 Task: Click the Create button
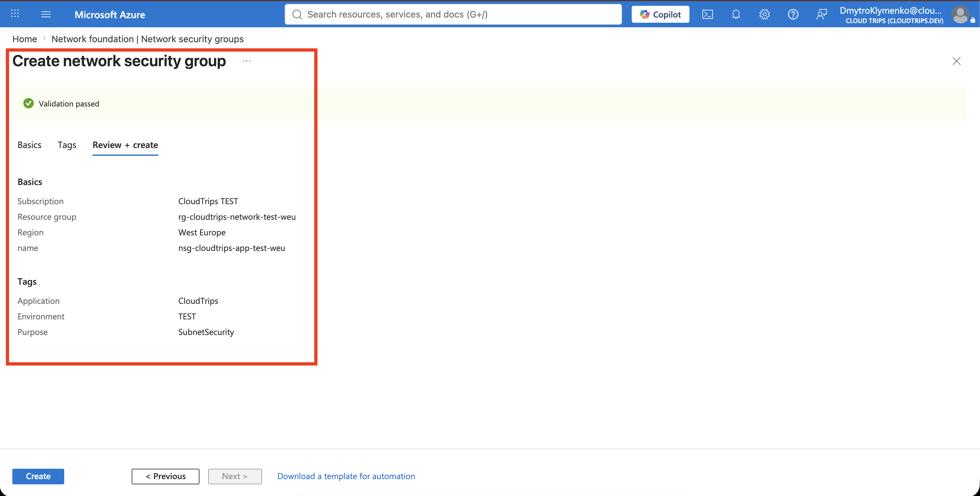coord(38,476)
